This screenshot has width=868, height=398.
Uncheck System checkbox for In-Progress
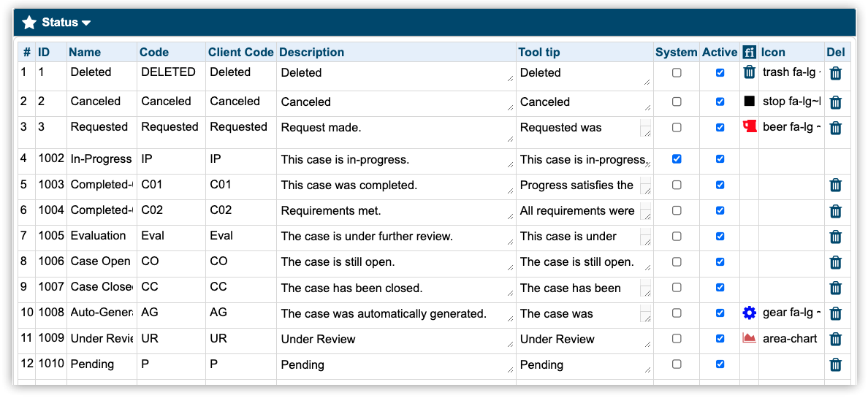pos(677,158)
